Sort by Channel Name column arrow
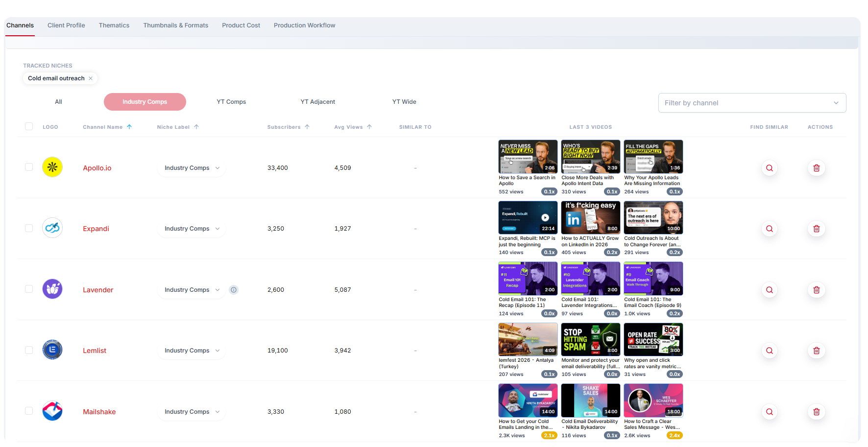The image size is (868, 447). coord(129,127)
